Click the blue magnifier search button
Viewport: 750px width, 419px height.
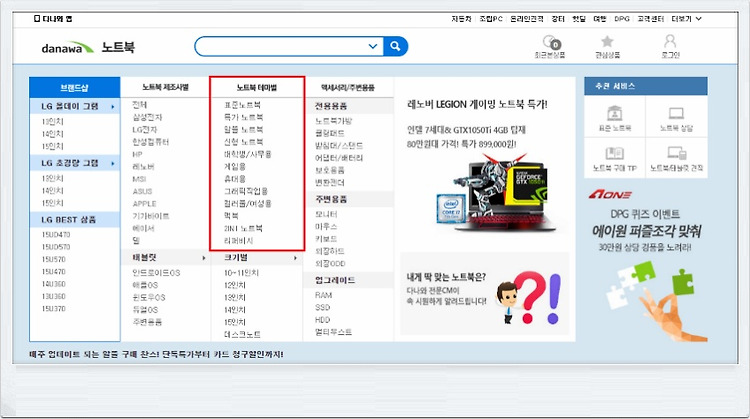395,46
